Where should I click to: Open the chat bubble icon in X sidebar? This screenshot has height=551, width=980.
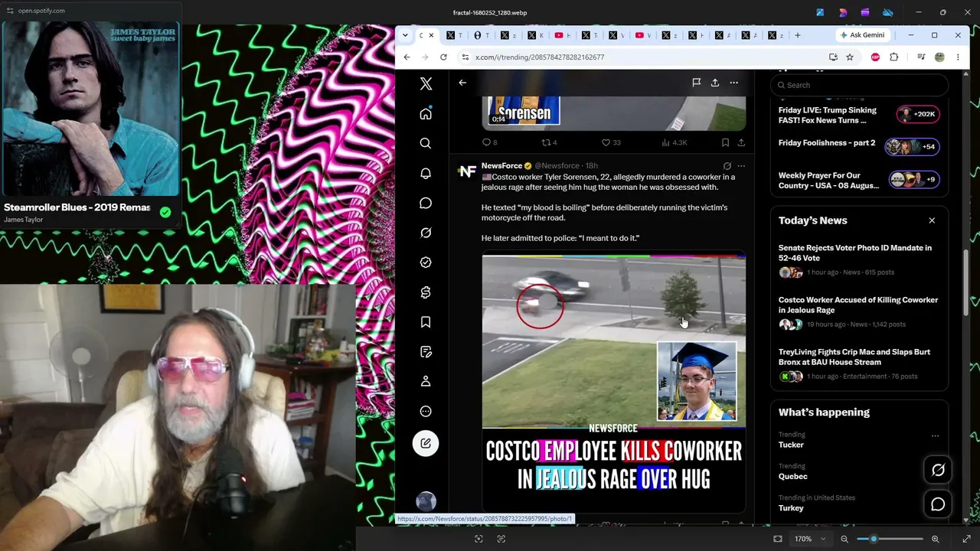coord(426,203)
